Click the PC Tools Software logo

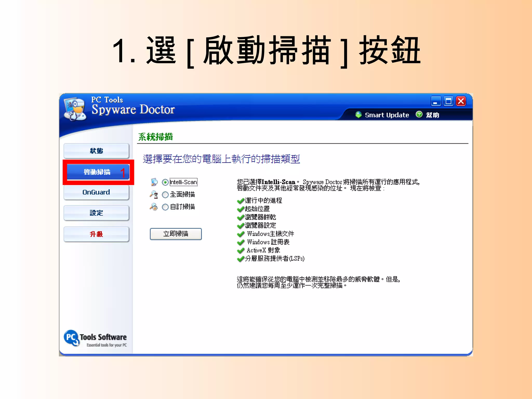point(95,338)
